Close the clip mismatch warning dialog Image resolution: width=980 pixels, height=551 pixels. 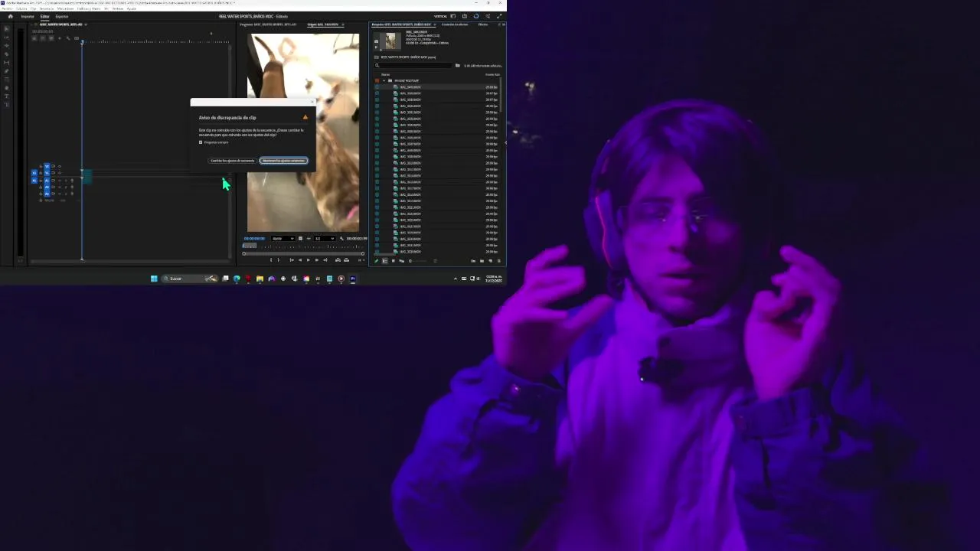coord(312,101)
